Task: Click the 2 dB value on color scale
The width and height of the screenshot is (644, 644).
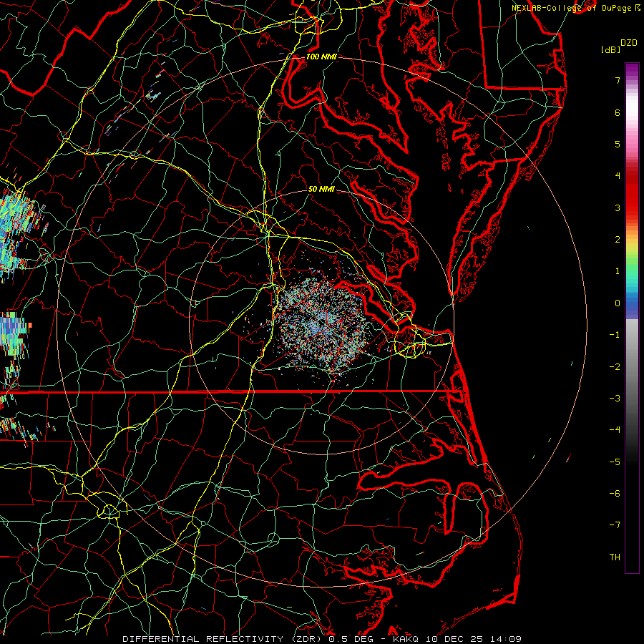Action: (x=618, y=240)
